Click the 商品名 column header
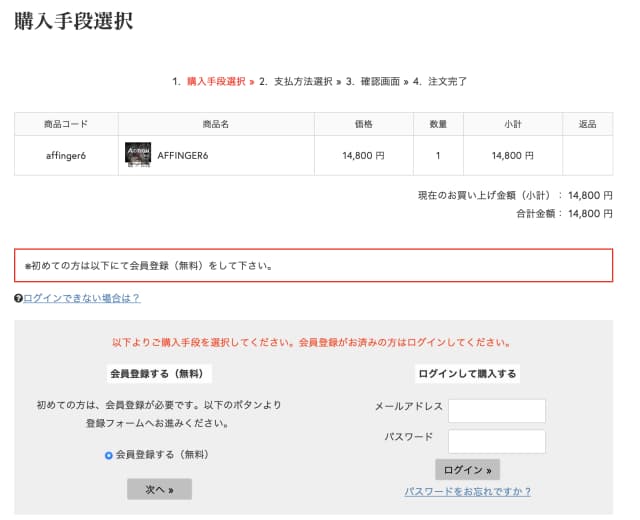Viewport: 640px width, 520px height. pos(216,124)
